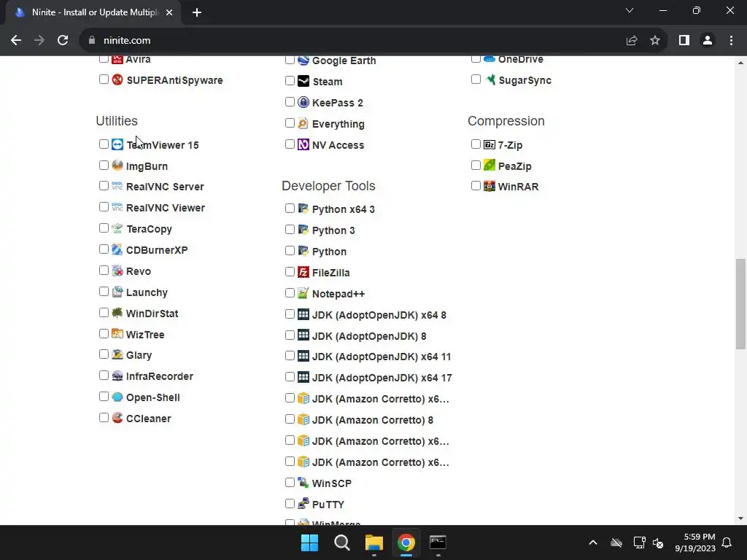Click the Steam app icon
The image size is (747, 560).
[x=303, y=81]
